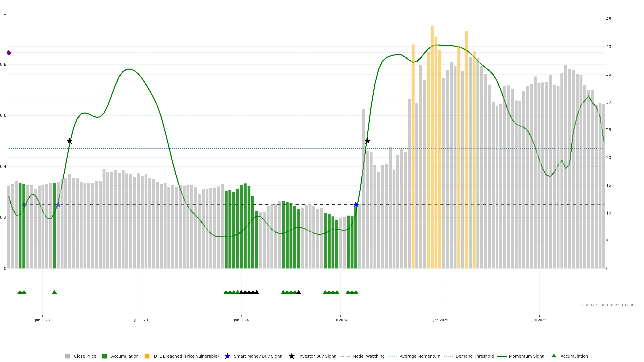Click the black Investor Buy star after July 2024

(x=367, y=141)
